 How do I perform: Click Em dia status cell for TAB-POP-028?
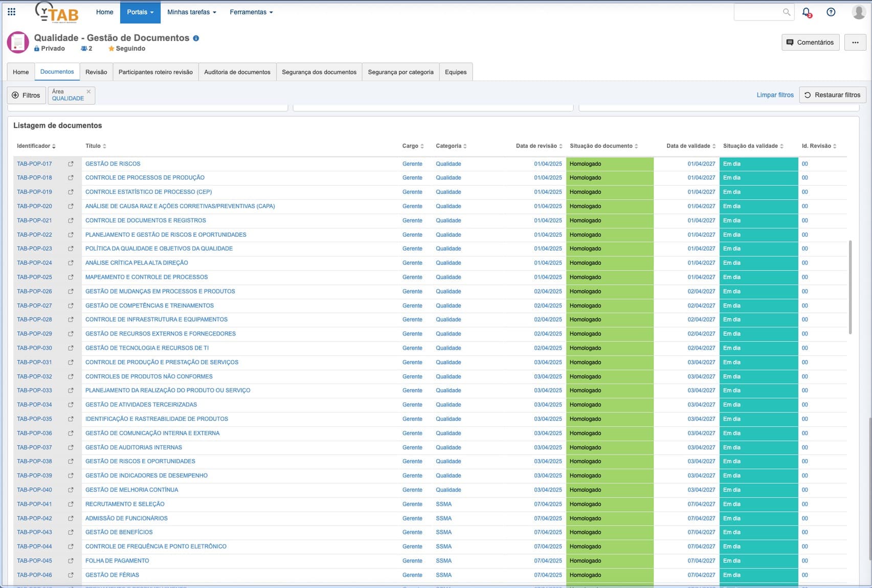tap(759, 320)
